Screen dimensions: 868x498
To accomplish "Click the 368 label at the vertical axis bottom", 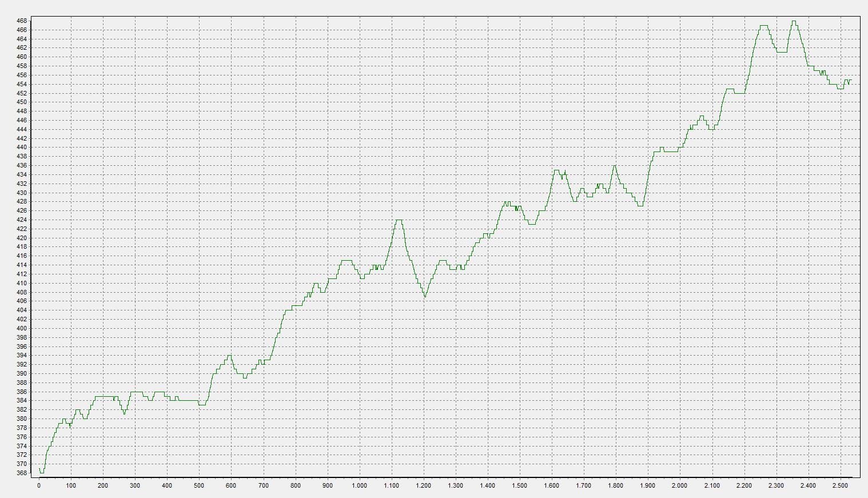I will click(x=21, y=473).
